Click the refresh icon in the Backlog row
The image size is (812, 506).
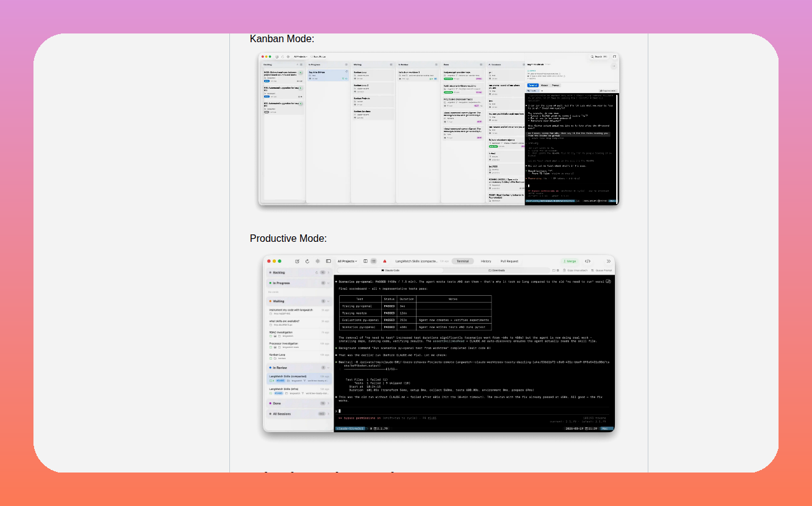point(316,272)
